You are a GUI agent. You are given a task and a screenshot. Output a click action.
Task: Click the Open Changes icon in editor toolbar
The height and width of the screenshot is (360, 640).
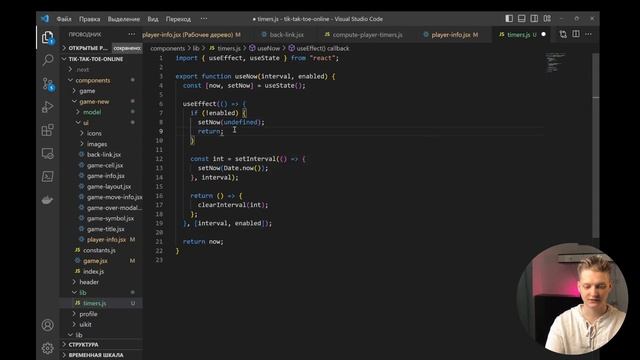[x=563, y=34]
